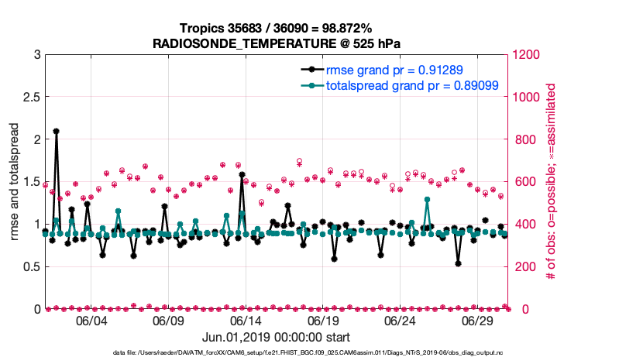Click the teal totalspread legend line marker

(x=312, y=85)
